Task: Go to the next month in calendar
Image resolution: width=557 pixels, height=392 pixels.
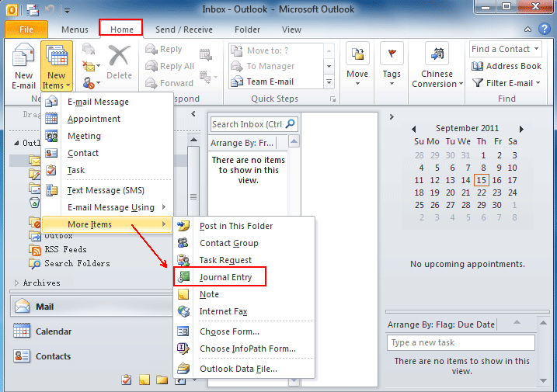Action: coord(521,130)
